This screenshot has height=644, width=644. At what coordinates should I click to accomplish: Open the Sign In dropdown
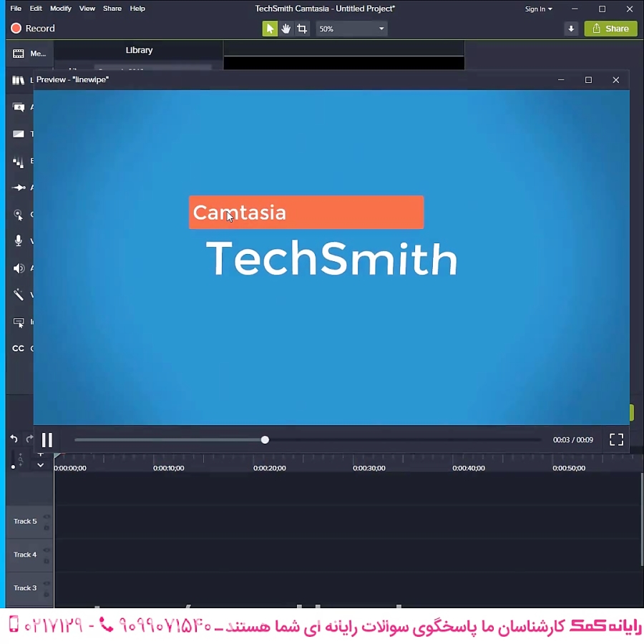click(x=537, y=9)
